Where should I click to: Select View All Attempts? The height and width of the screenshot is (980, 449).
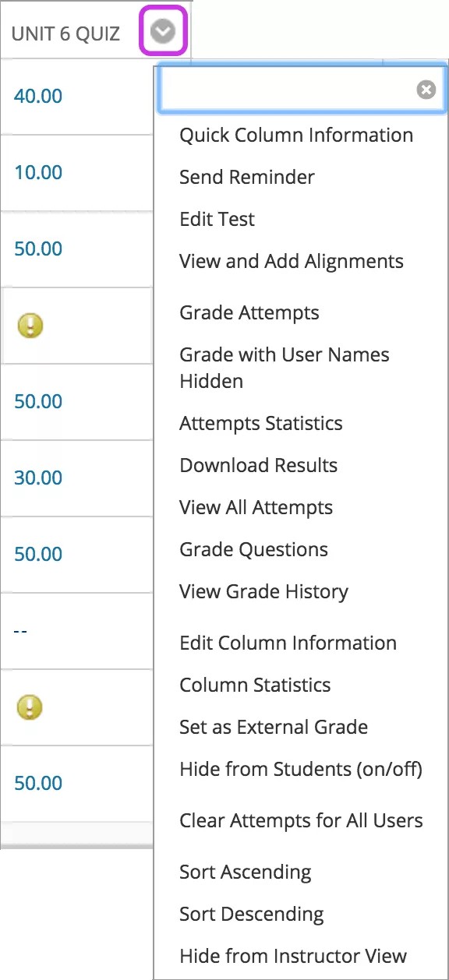click(256, 507)
